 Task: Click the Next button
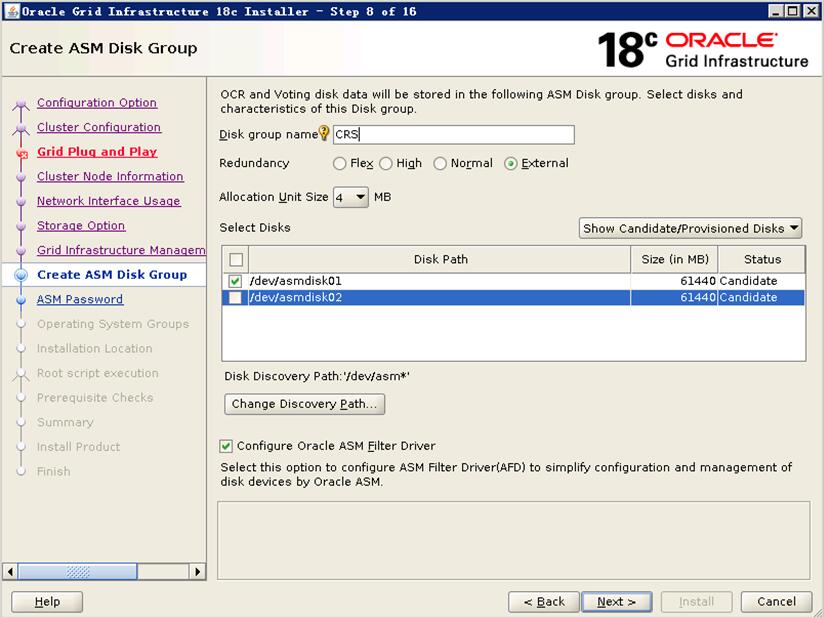pyautogui.click(x=617, y=602)
